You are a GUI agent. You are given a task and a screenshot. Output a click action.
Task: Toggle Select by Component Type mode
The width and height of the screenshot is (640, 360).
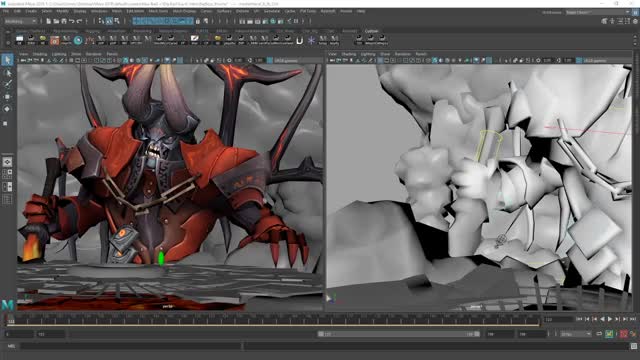click(117, 21)
